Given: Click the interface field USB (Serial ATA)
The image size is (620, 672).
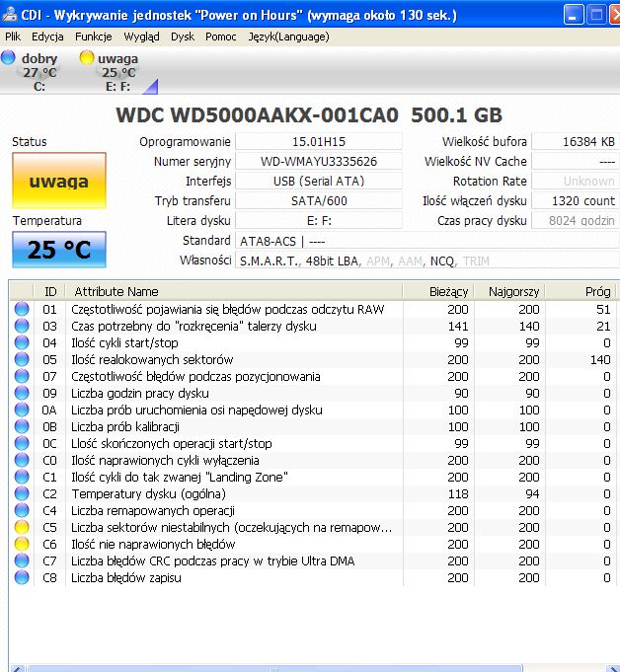Looking at the screenshot, I should click(x=319, y=181).
